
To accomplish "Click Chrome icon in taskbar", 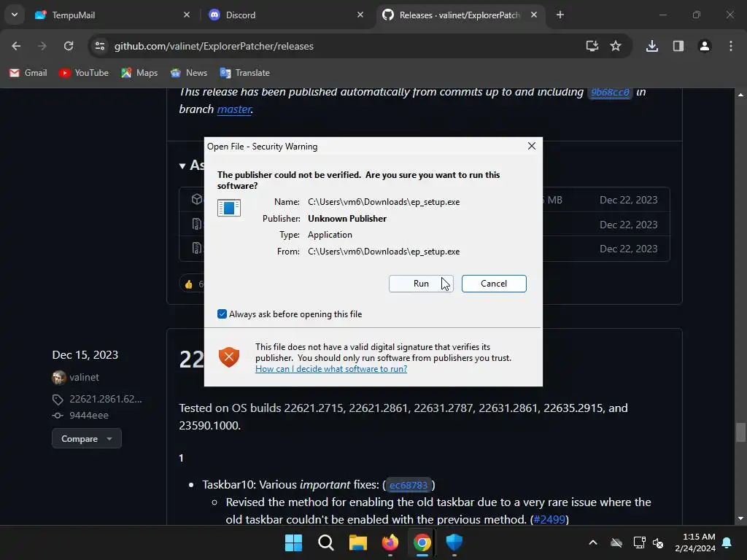I will coord(422,542).
